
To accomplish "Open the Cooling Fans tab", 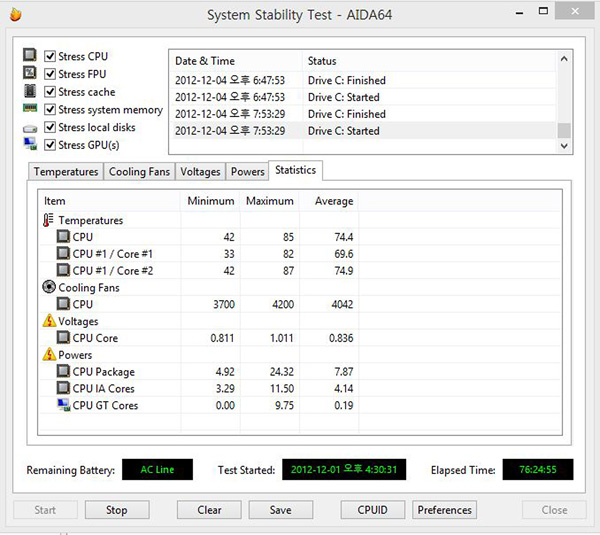I will pos(139,171).
